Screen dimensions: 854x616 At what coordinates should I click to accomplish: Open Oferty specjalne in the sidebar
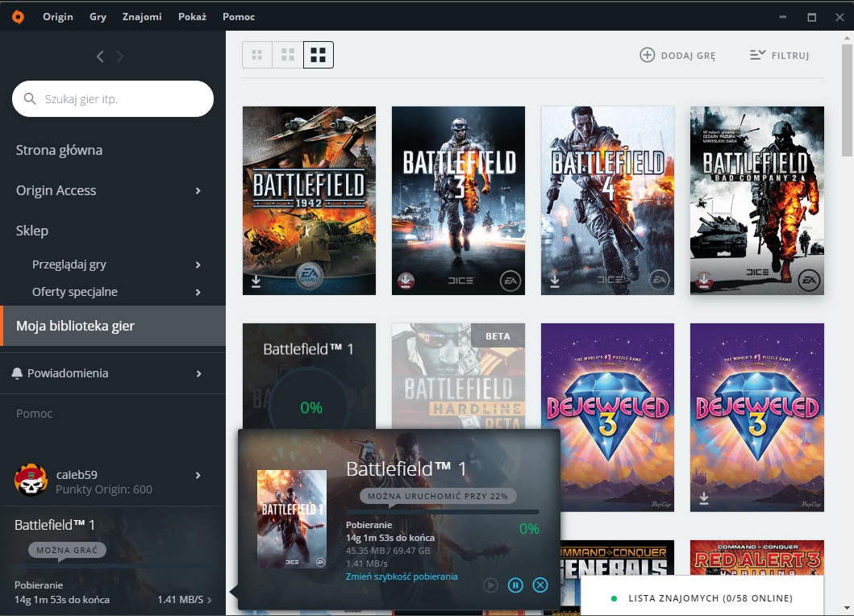(75, 292)
